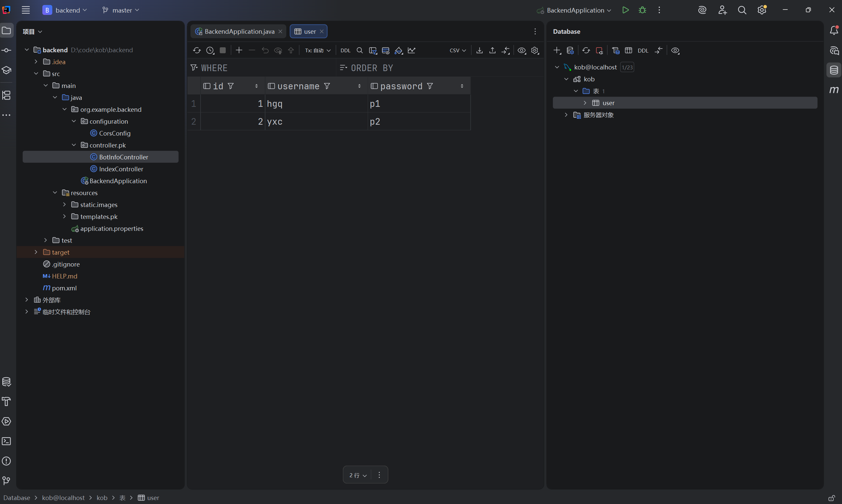The image size is (842, 504).
Task: Click the reload data icon in the table toolbar
Action: pos(197,50)
